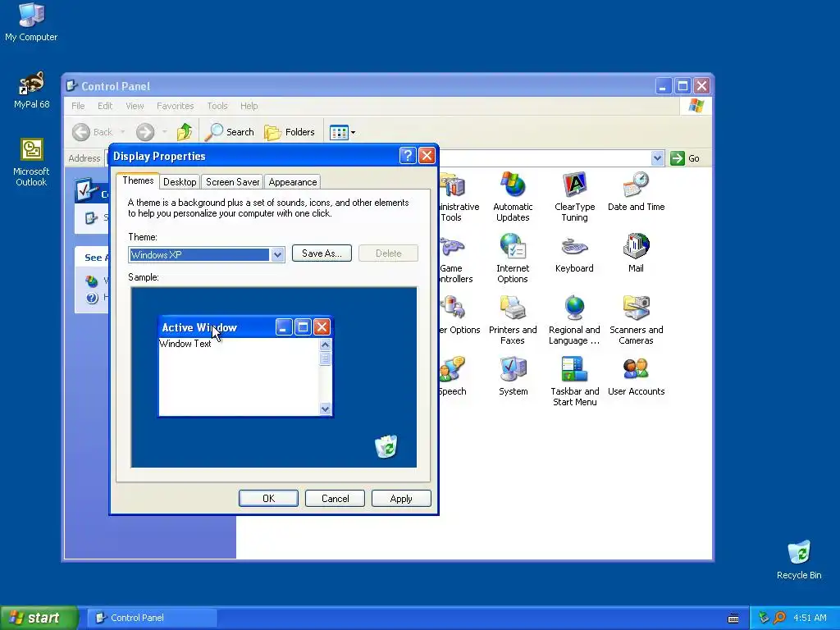Open the Back button history dropdown

click(x=123, y=132)
